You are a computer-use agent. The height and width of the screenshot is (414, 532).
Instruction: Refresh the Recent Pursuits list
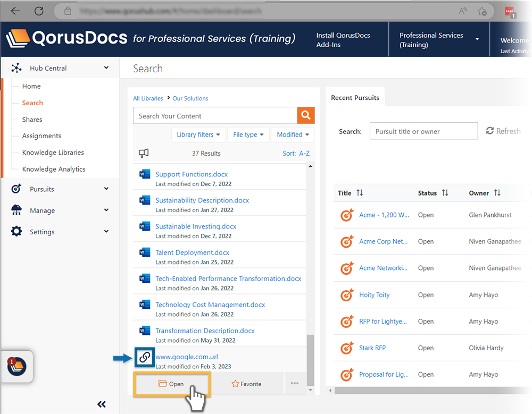pyautogui.click(x=503, y=131)
